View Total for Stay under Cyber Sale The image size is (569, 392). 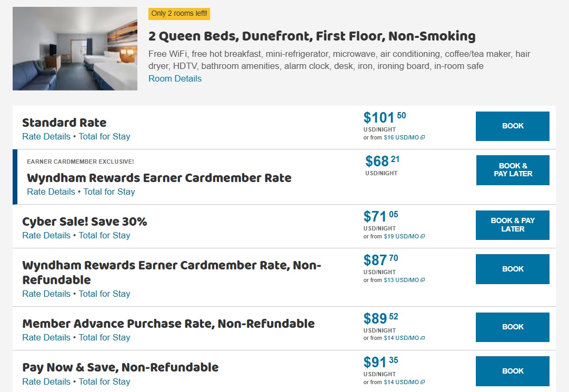tap(104, 235)
